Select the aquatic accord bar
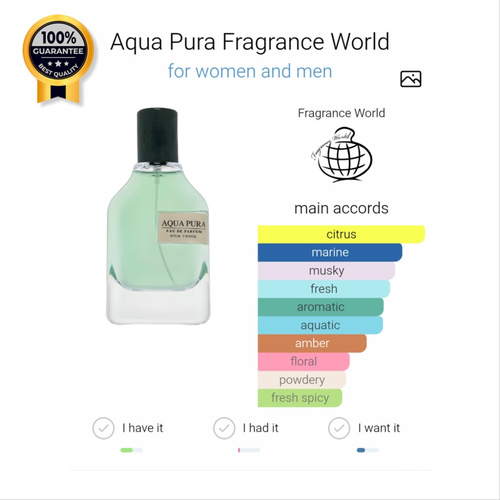 pos(320,325)
